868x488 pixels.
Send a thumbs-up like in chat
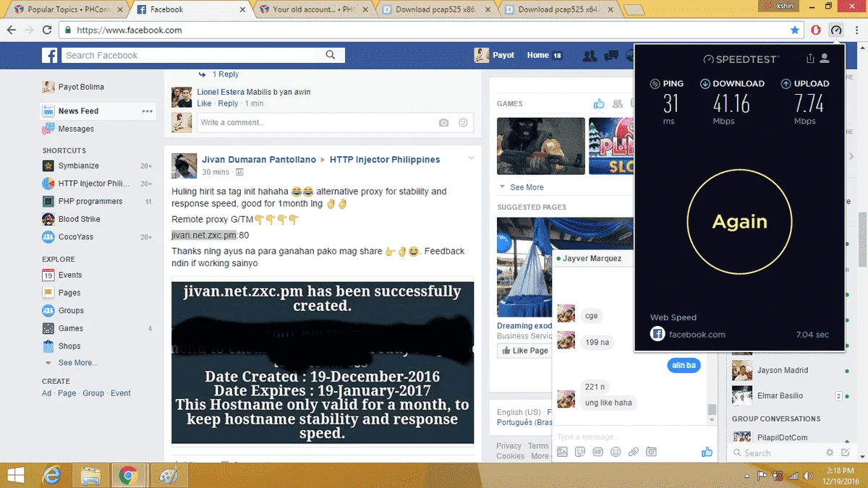(707, 452)
